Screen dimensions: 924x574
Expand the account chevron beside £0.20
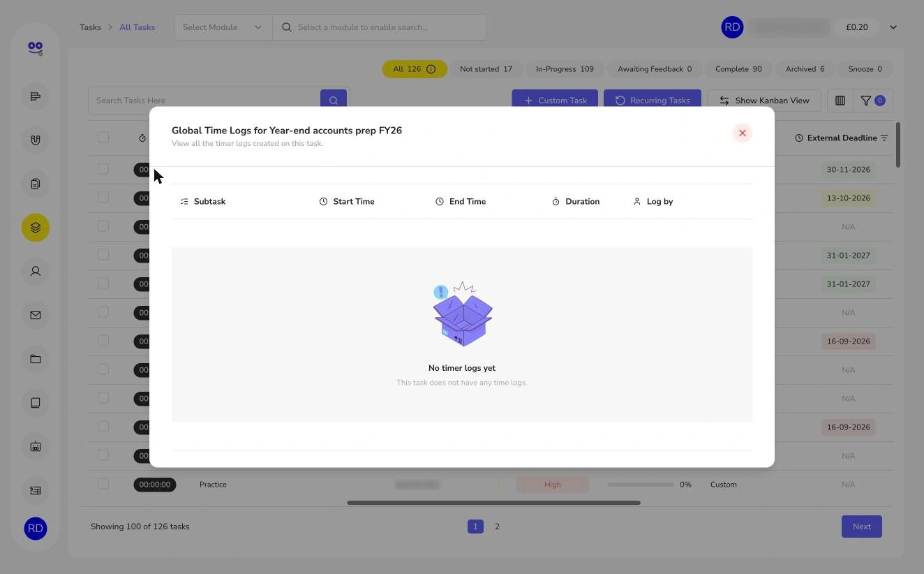point(893,27)
